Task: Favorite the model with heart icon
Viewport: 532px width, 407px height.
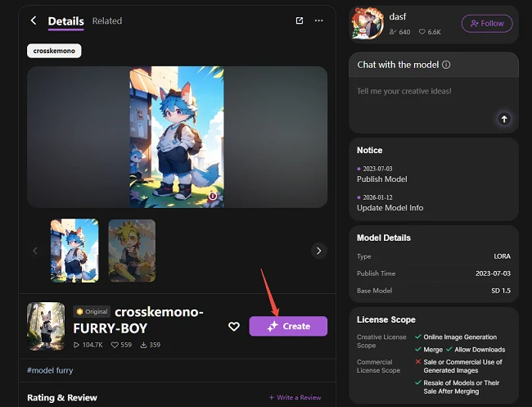Action: (x=234, y=327)
